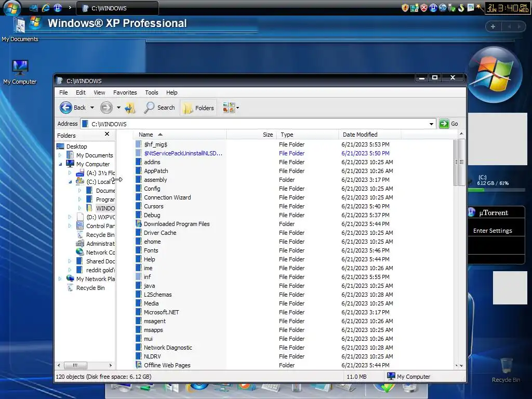Click the Forward arrow button
The height and width of the screenshot is (399, 532).
106,108
